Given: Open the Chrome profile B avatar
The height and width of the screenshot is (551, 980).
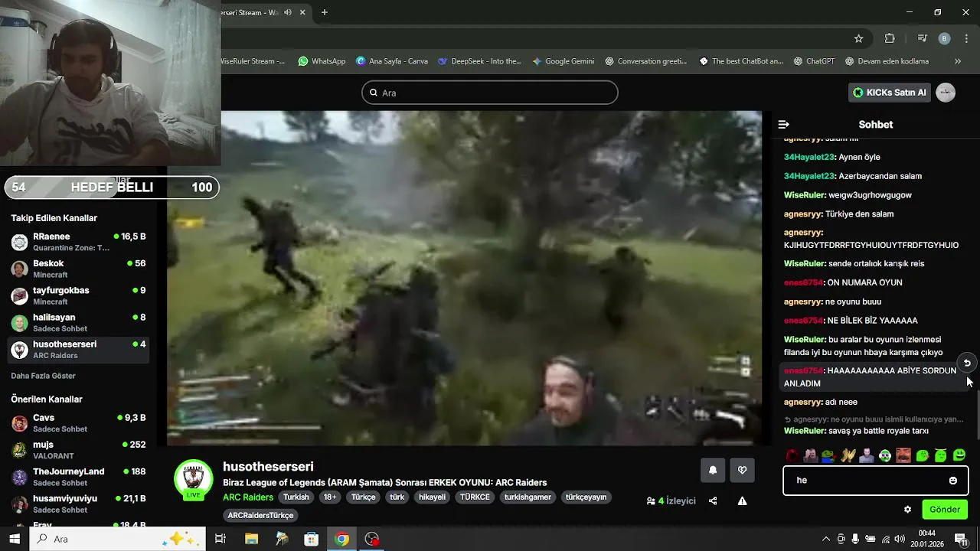Looking at the screenshot, I should (x=944, y=38).
